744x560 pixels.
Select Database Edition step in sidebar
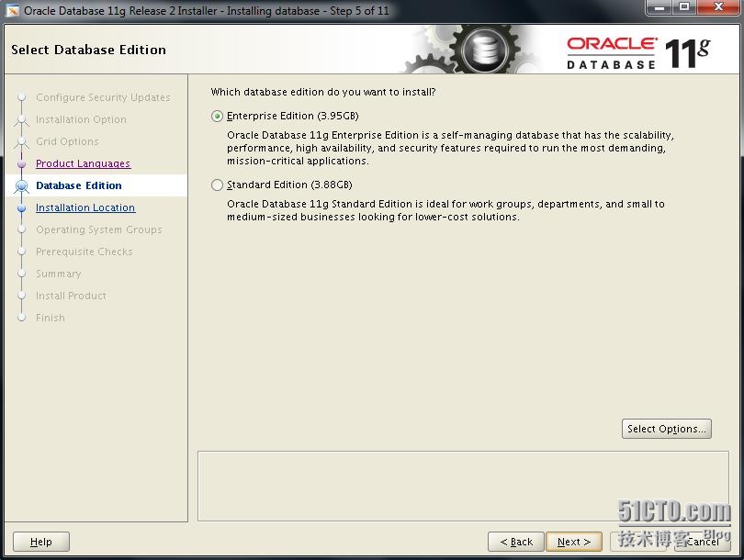coord(79,185)
